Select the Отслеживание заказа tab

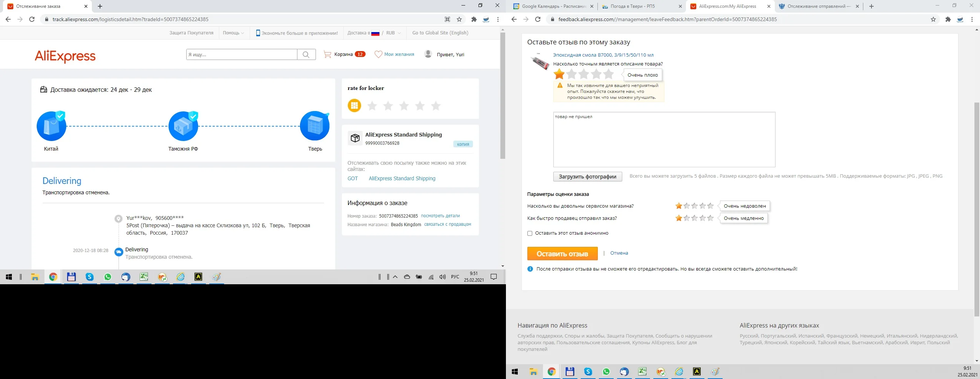(x=48, y=6)
